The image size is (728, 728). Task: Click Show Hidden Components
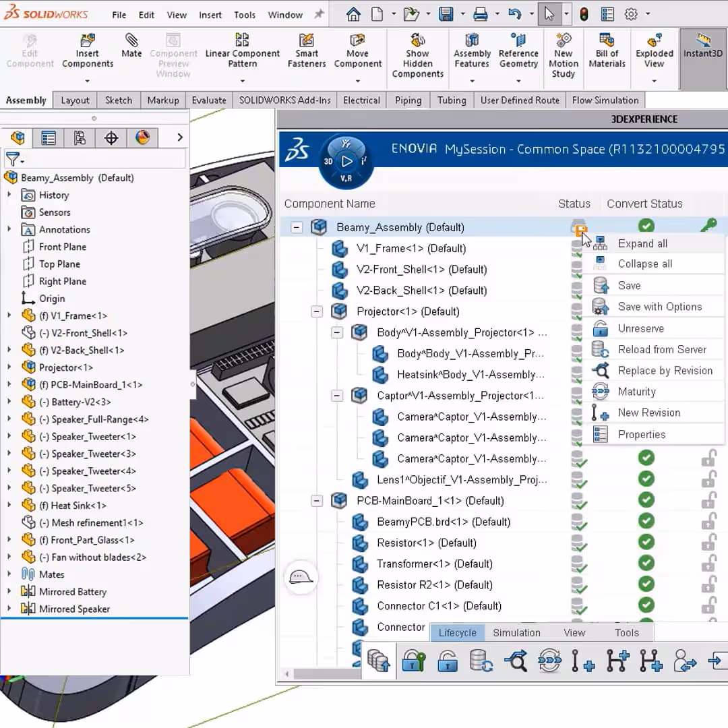[x=417, y=56]
